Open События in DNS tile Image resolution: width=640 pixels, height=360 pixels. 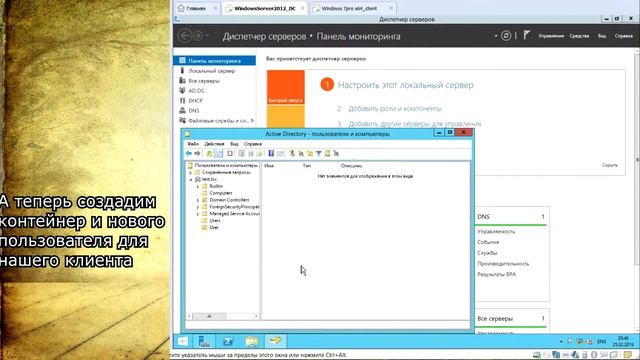[x=488, y=242]
